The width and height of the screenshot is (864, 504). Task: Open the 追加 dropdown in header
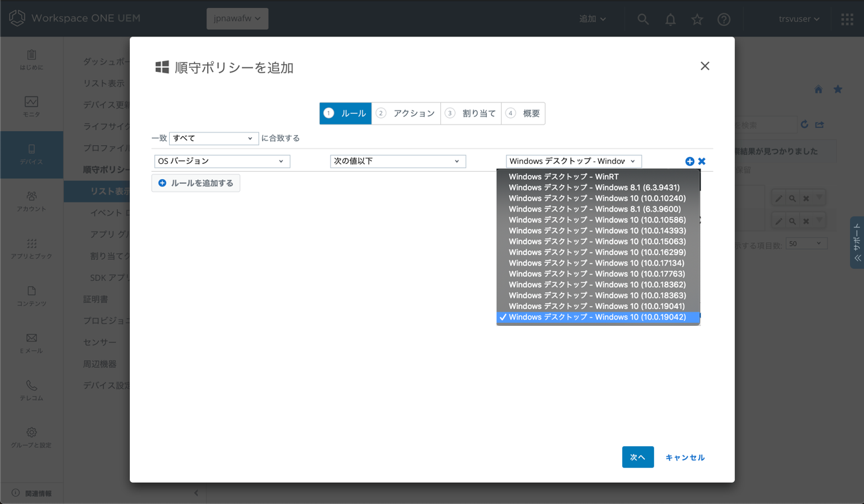pyautogui.click(x=592, y=19)
